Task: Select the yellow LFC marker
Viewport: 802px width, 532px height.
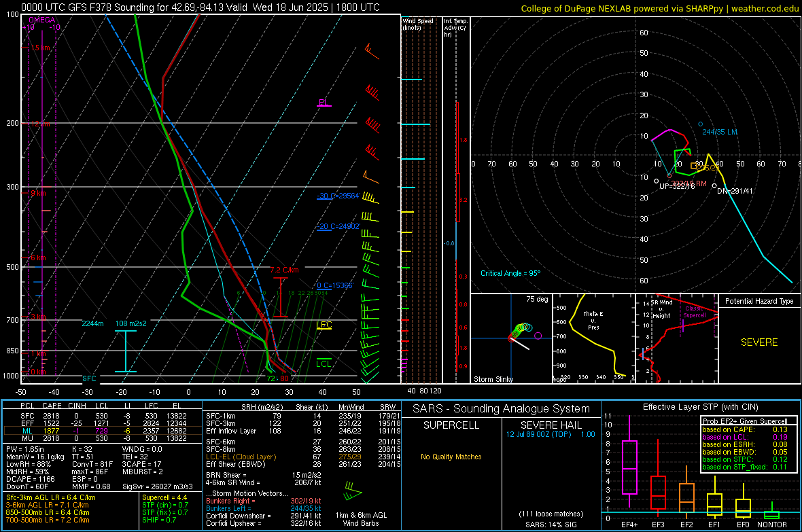Action: pyautogui.click(x=324, y=325)
